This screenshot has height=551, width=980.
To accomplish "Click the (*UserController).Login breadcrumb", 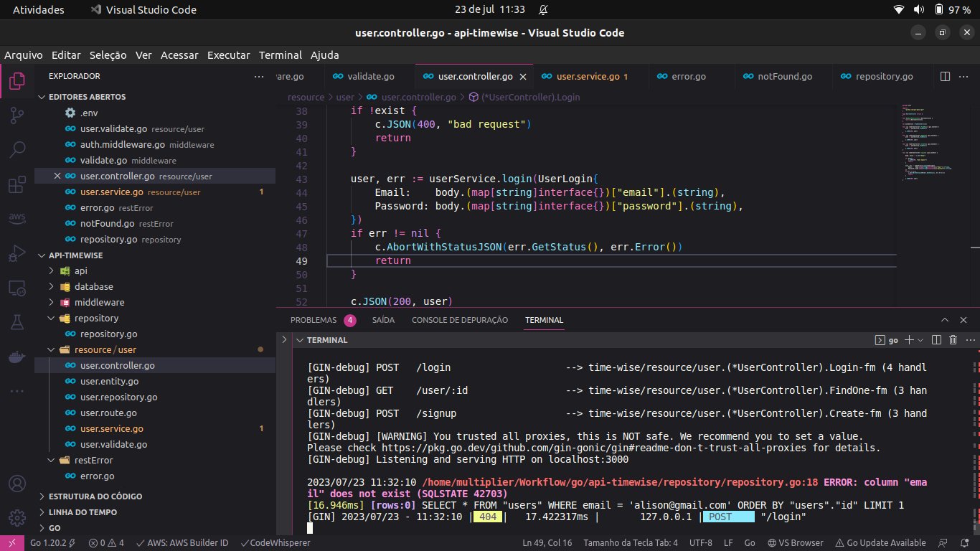I will 524,97.
